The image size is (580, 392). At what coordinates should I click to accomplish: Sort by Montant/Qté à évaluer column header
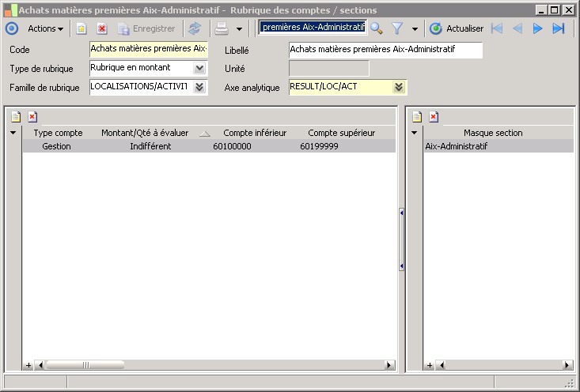(x=145, y=133)
